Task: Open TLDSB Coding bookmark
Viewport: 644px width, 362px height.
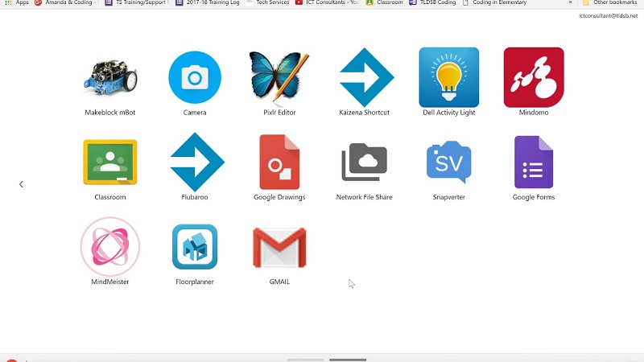Action: [x=432, y=2]
